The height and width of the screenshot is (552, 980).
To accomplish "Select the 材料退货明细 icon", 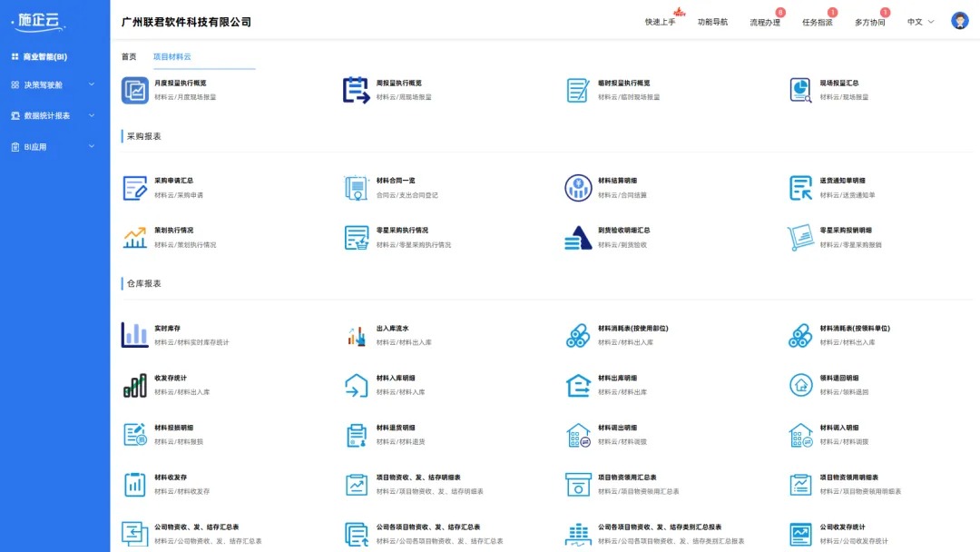I will pyautogui.click(x=356, y=434).
